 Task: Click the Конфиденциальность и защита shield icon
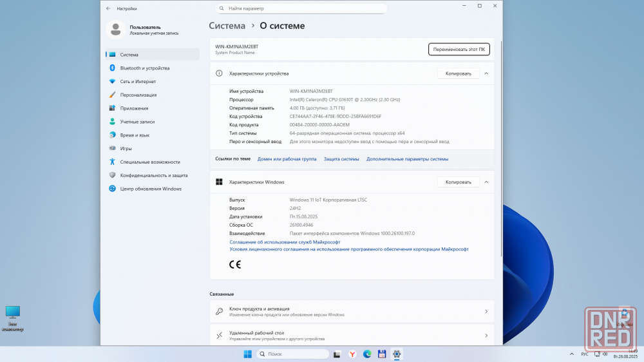tap(112, 175)
